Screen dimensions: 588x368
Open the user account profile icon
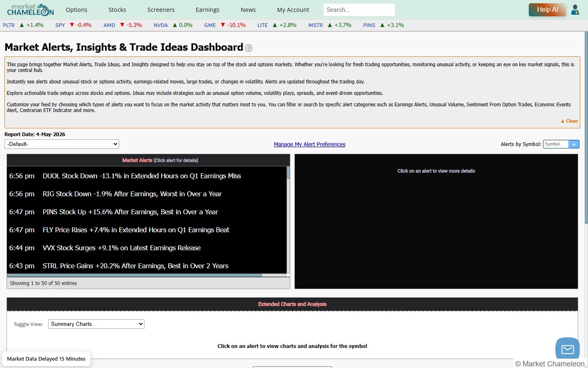pos(575,9)
